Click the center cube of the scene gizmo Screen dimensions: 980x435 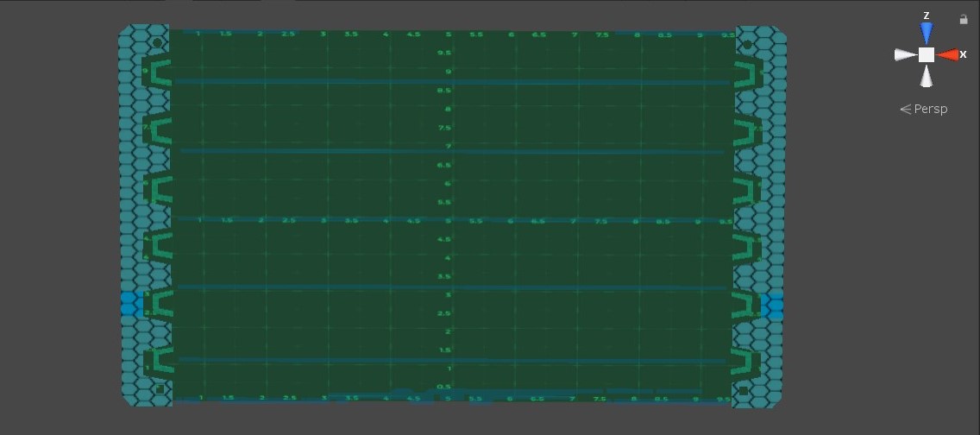tap(927, 55)
